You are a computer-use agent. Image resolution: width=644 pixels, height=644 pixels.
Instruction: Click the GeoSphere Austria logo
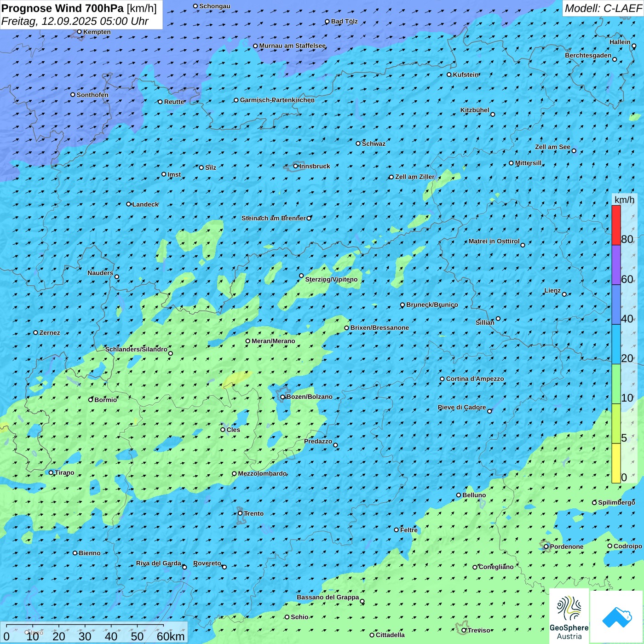point(569,616)
